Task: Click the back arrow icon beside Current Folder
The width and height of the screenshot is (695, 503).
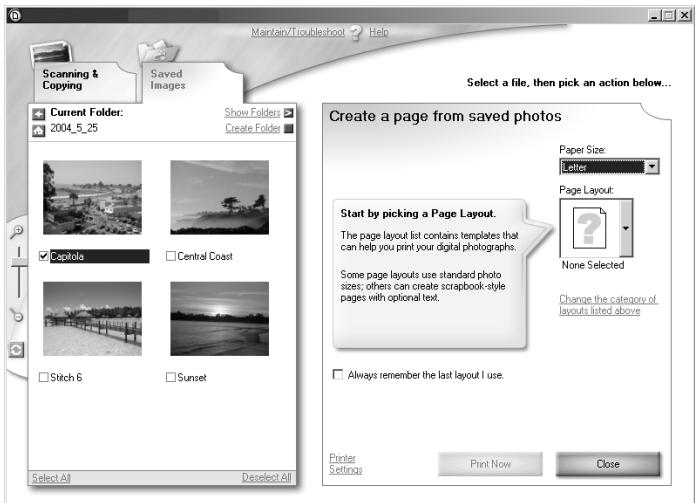Action: tap(39, 114)
